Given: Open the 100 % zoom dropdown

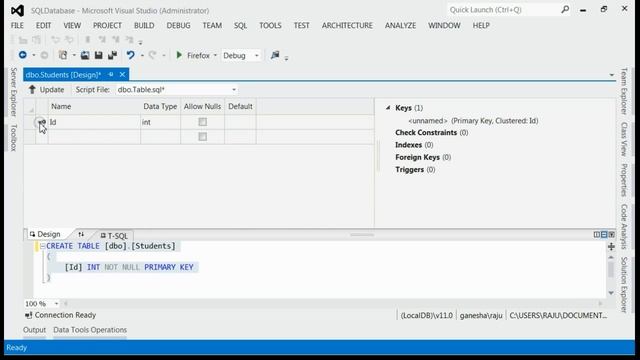Looking at the screenshot, I should (56, 304).
